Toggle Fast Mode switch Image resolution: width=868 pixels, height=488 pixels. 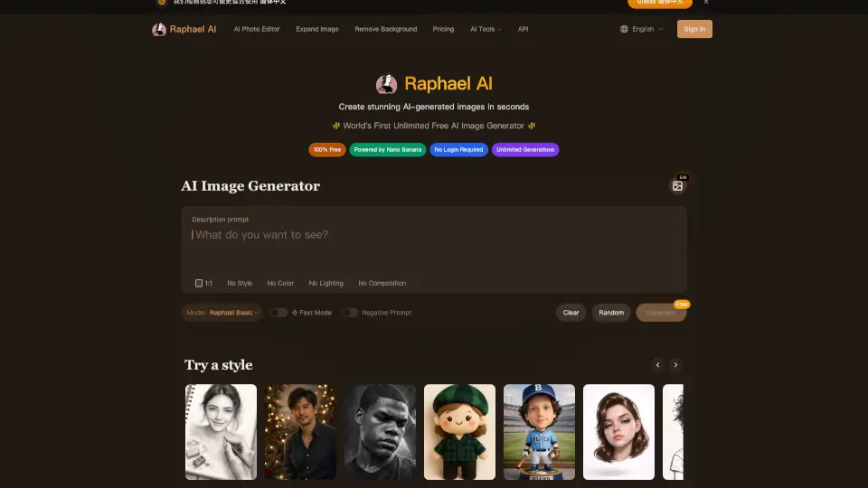click(x=278, y=313)
